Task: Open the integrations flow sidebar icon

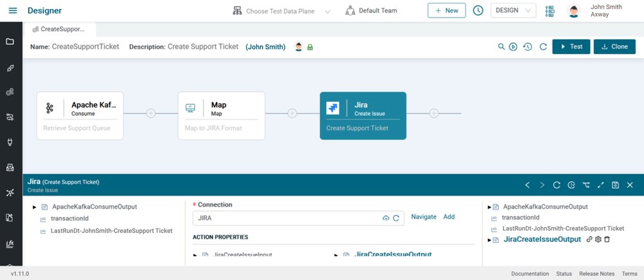Action: (10, 117)
